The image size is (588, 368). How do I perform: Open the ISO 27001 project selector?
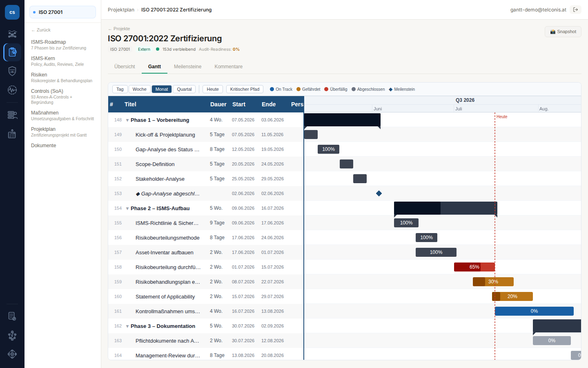tap(62, 12)
